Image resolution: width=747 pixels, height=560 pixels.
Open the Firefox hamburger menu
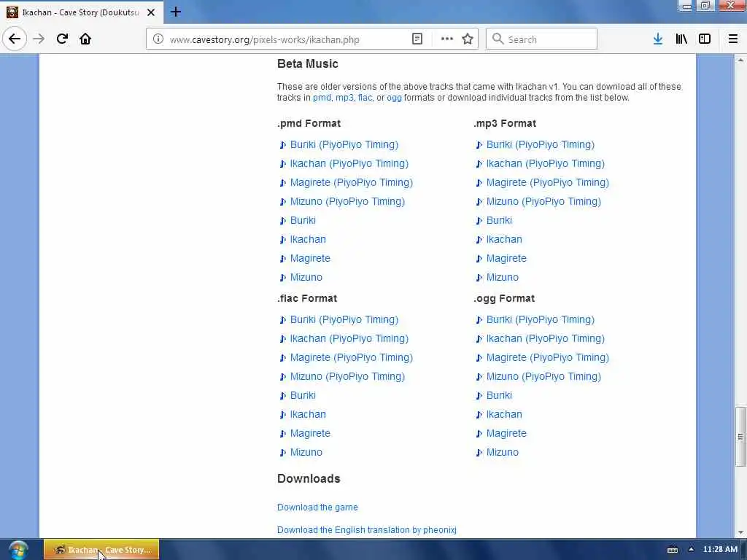[x=733, y=39]
